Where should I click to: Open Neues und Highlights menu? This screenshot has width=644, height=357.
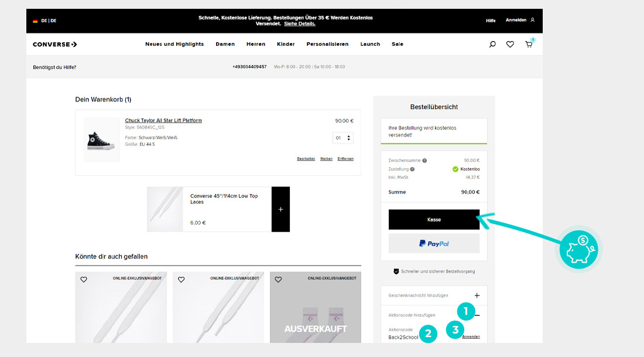point(174,44)
